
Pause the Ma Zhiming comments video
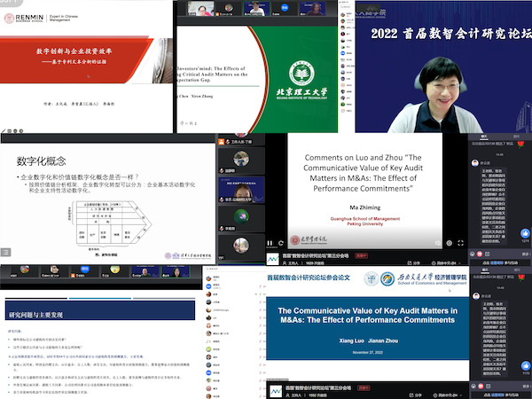270,241
